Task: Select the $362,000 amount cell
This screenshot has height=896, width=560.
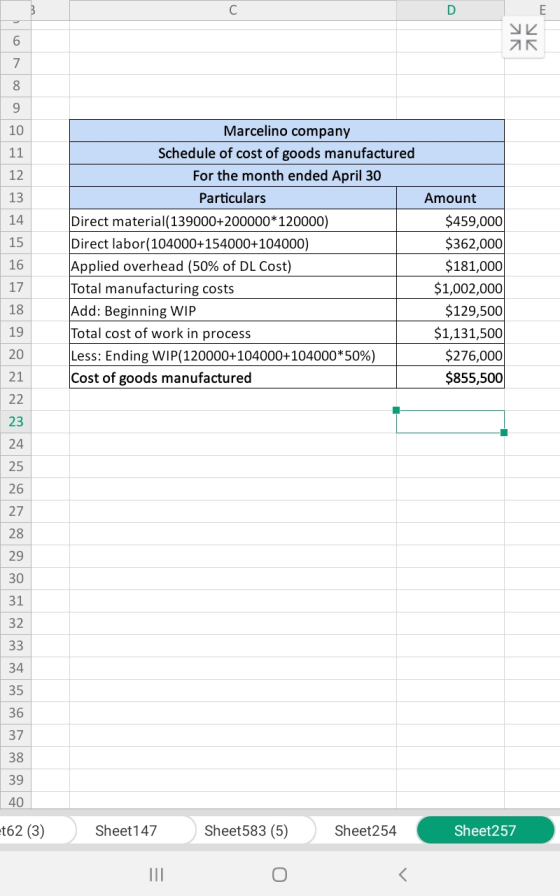Action: [x=450, y=243]
